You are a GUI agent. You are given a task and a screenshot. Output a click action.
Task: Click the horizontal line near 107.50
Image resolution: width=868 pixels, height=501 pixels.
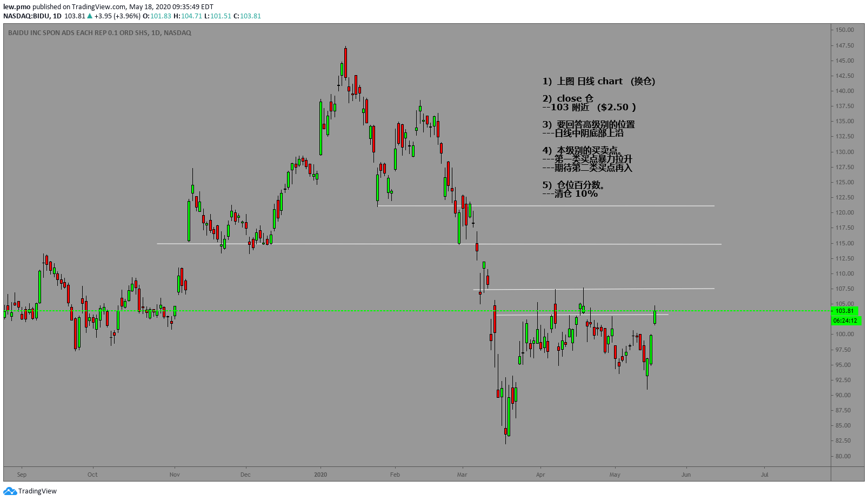[x=593, y=289]
